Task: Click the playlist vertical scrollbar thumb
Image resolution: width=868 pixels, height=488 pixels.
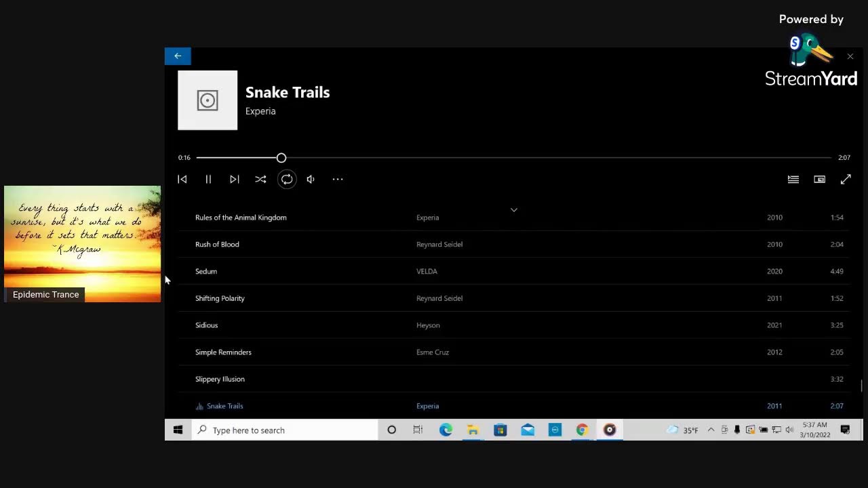Action: tap(862, 385)
